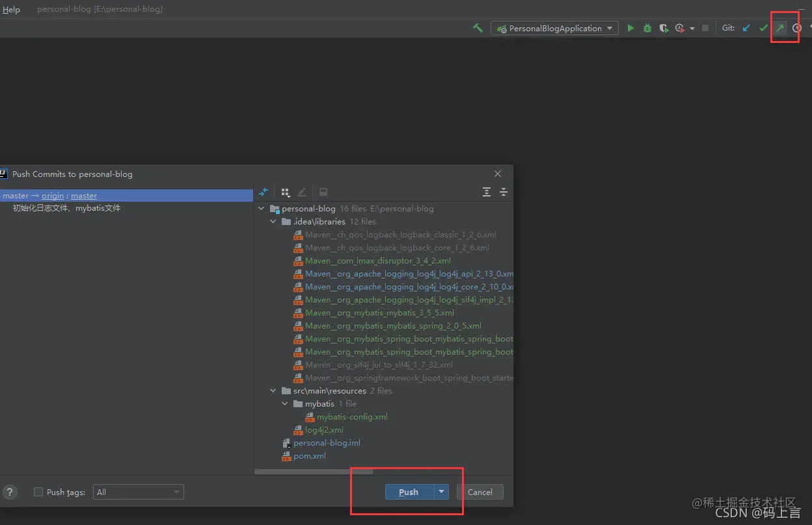Select log4j2.xml file
This screenshot has height=525, width=812.
click(x=324, y=430)
